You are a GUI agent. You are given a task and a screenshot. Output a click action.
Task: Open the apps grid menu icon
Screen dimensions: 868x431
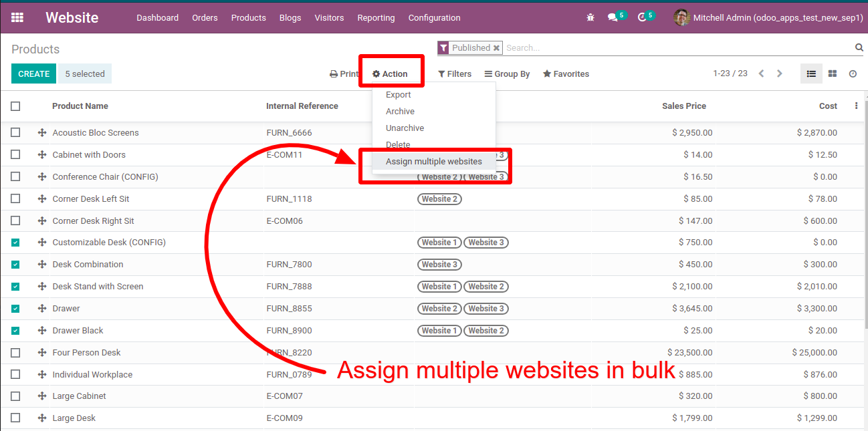17,18
